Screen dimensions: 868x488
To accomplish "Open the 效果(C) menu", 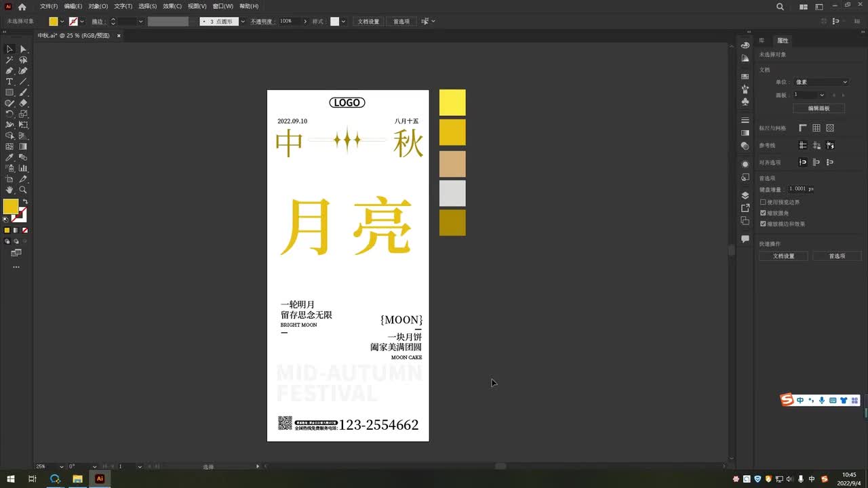I will pos(172,6).
